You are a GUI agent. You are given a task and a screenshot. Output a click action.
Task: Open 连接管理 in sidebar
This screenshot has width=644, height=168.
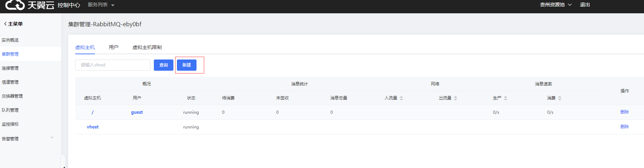coord(10,68)
